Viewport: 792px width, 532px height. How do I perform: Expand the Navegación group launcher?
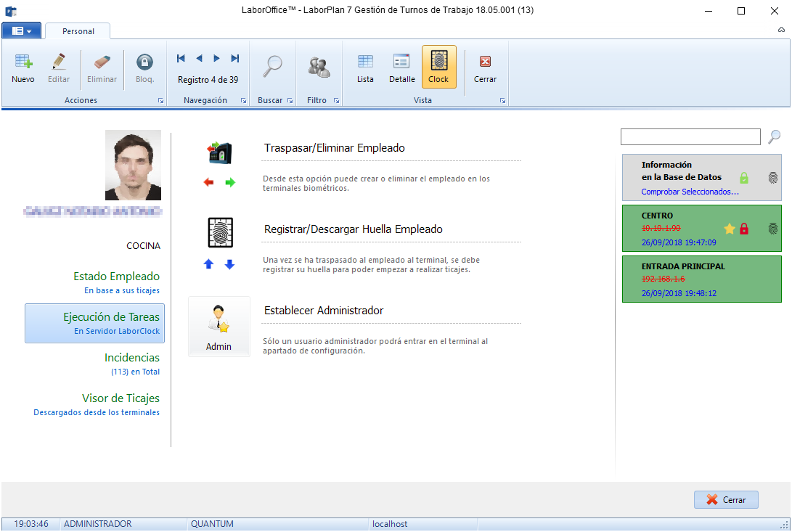[243, 101]
